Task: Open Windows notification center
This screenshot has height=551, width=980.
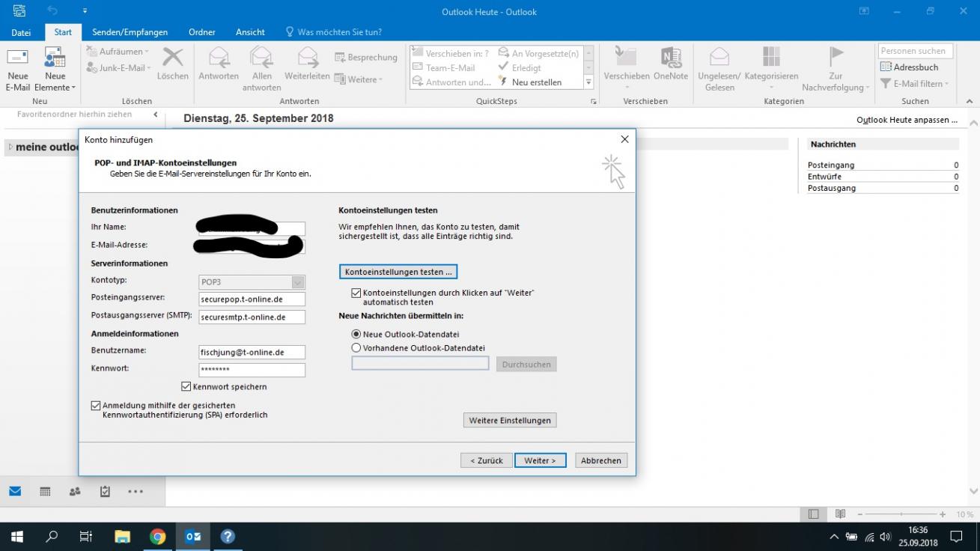Action: click(x=956, y=536)
